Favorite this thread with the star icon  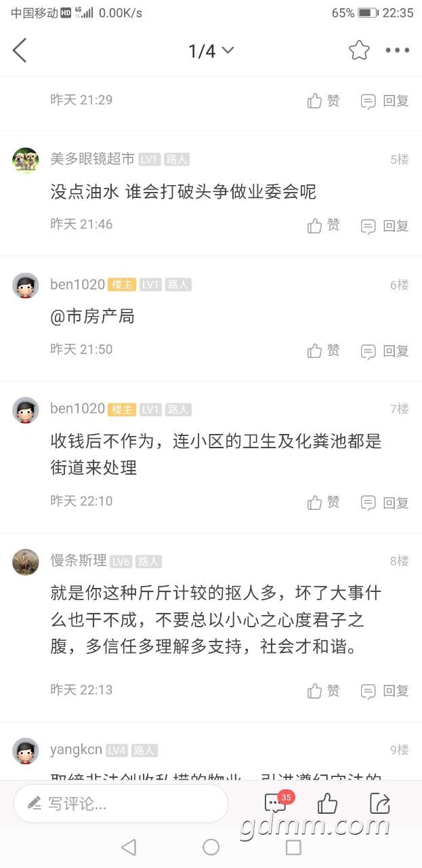(359, 50)
